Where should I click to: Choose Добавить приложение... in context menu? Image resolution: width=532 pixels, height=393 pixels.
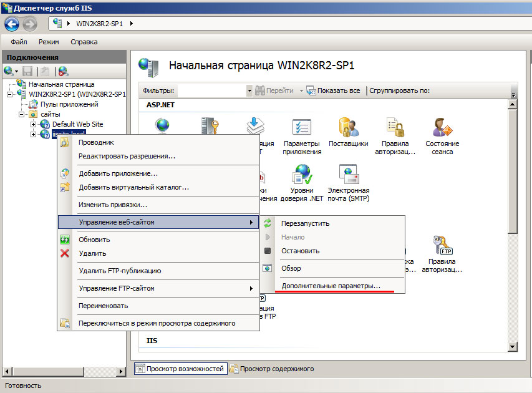tap(158, 173)
